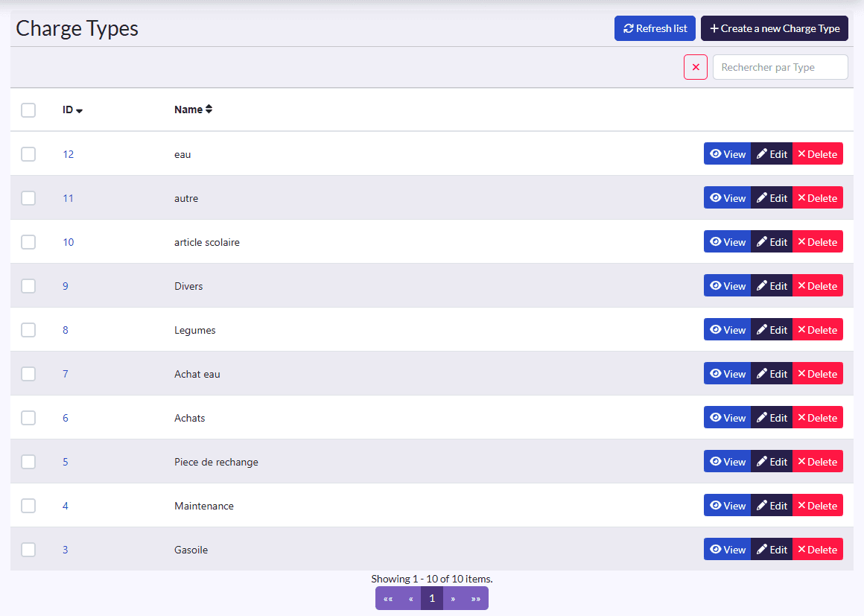Check the row for eau

pyautogui.click(x=28, y=153)
